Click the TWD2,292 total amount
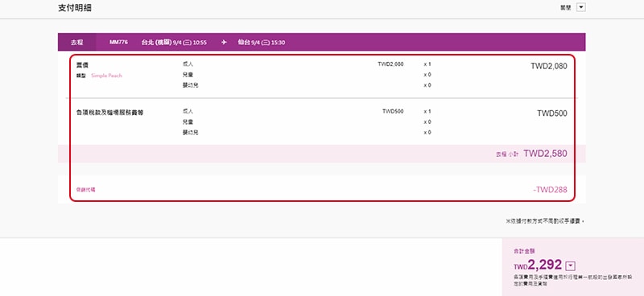This screenshot has width=644, height=296. coord(538,265)
